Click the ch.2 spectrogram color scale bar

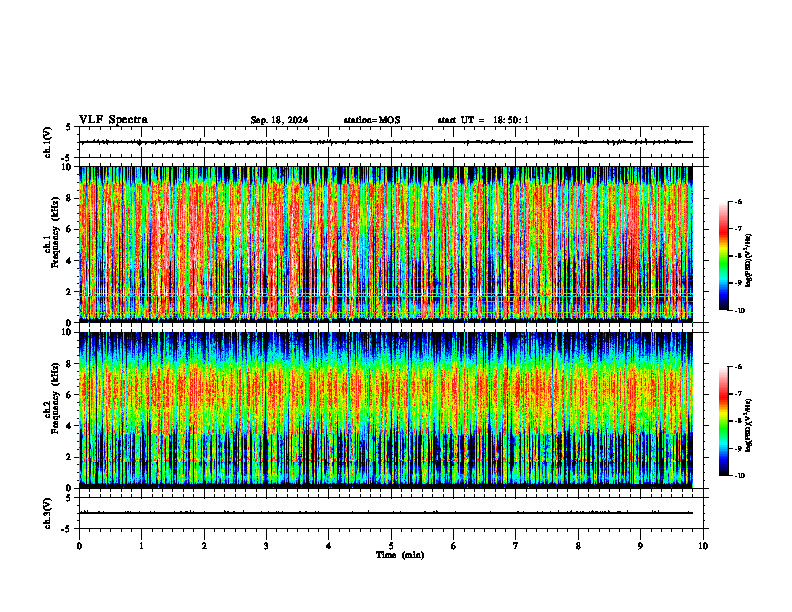(x=724, y=421)
